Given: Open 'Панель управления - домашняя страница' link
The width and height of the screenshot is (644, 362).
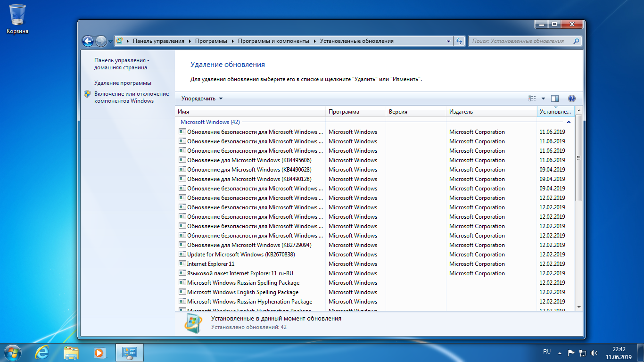Looking at the screenshot, I should pos(121,64).
